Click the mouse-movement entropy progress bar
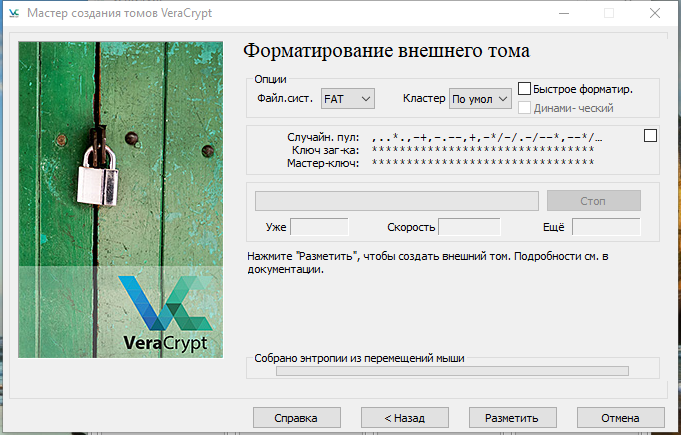681x435 pixels. [452, 371]
